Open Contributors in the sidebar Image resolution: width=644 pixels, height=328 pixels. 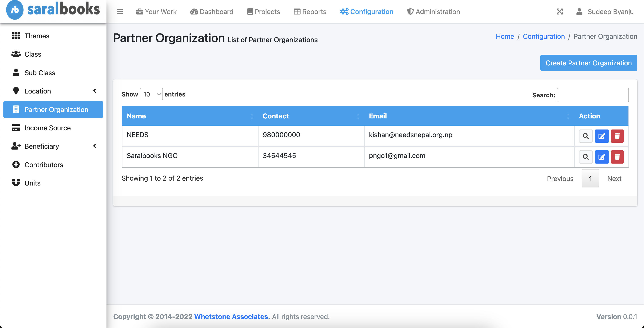coord(53,164)
